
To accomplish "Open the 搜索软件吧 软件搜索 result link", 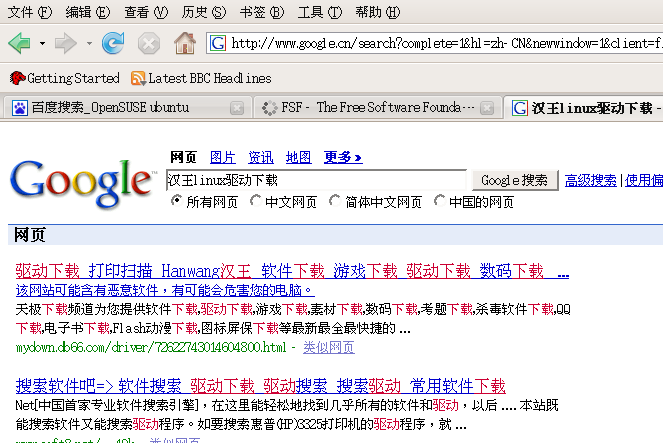I will coord(260,386).
